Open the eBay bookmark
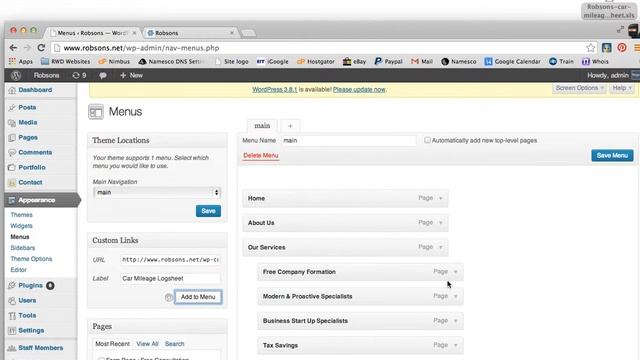 coord(354,61)
